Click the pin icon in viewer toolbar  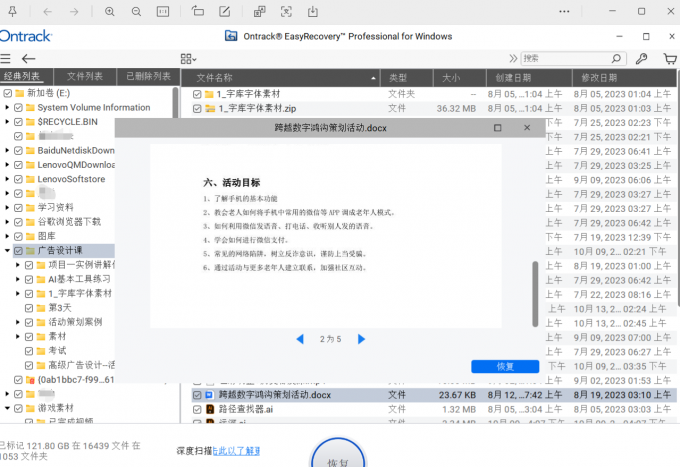tap(13, 12)
